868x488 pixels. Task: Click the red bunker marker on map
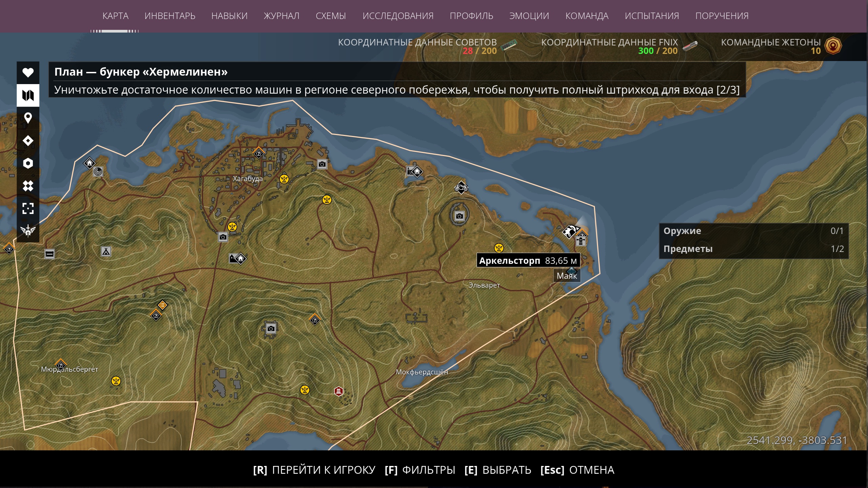coord(338,391)
